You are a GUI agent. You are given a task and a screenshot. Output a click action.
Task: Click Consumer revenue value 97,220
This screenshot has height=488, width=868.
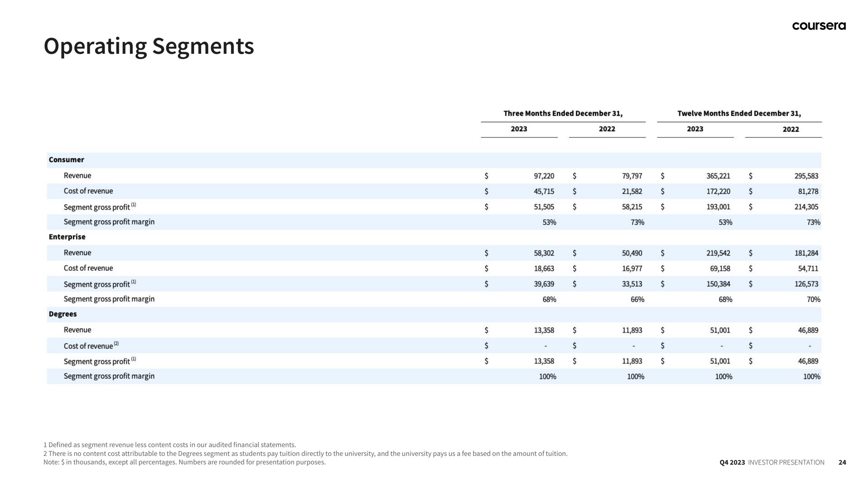[x=544, y=176]
